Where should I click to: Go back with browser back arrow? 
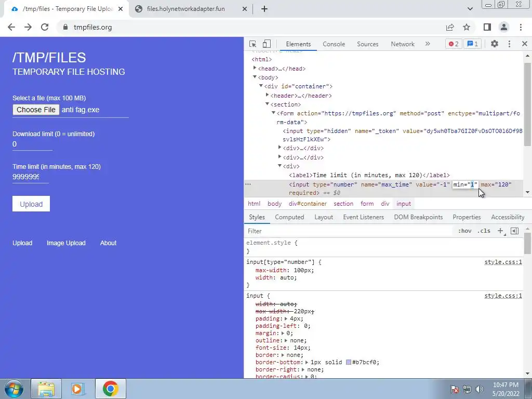11,27
